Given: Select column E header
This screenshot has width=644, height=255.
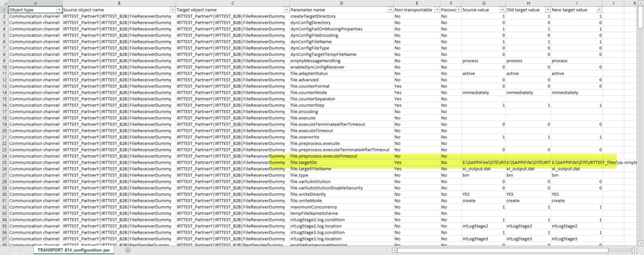Looking at the screenshot, I should pos(416,3).
